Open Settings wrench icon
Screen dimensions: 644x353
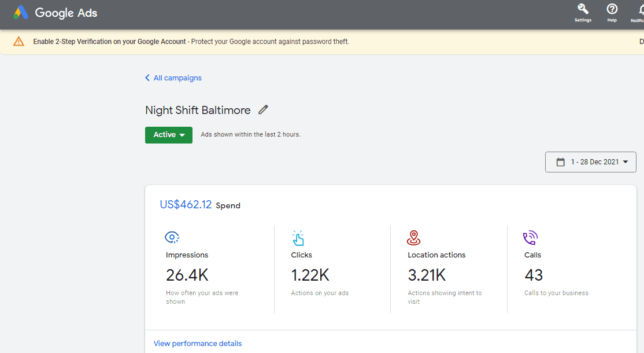point(583,9)
